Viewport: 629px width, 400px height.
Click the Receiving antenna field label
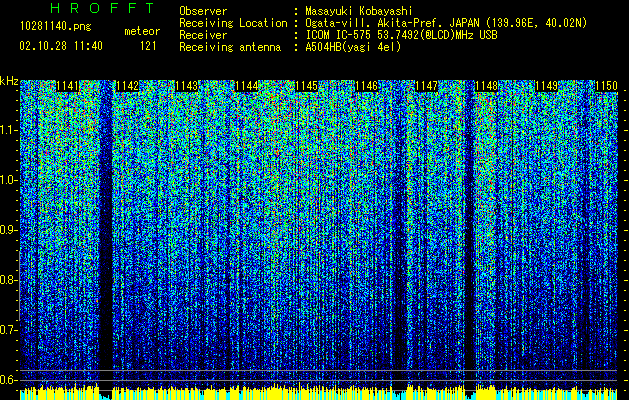coord(230,47)
